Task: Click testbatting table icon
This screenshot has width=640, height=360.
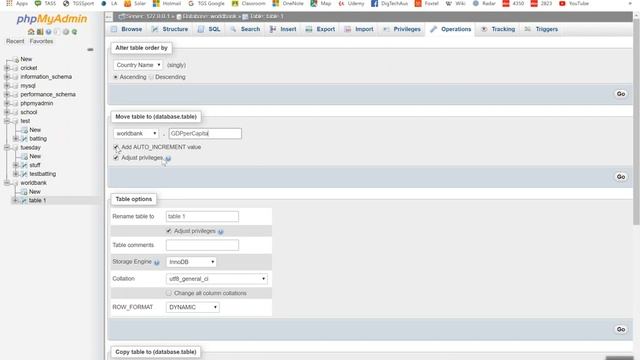Action: [24, 174]
